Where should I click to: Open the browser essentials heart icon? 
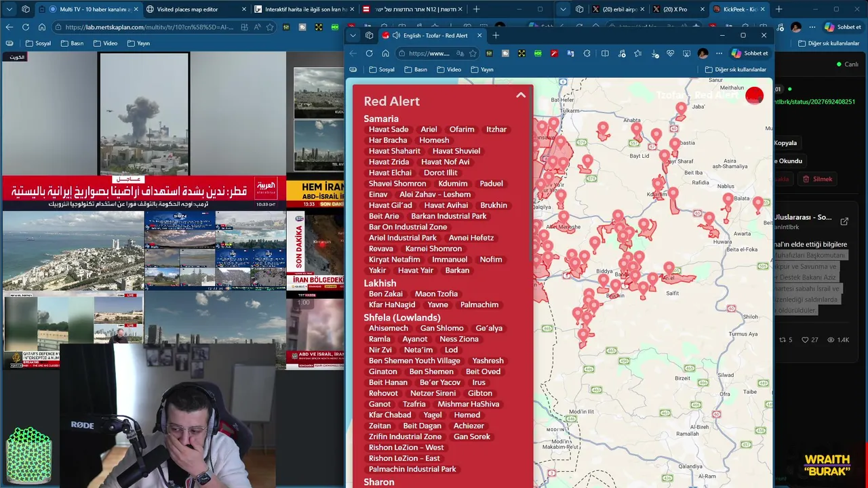pyautogui.click(x=671, y=54)
